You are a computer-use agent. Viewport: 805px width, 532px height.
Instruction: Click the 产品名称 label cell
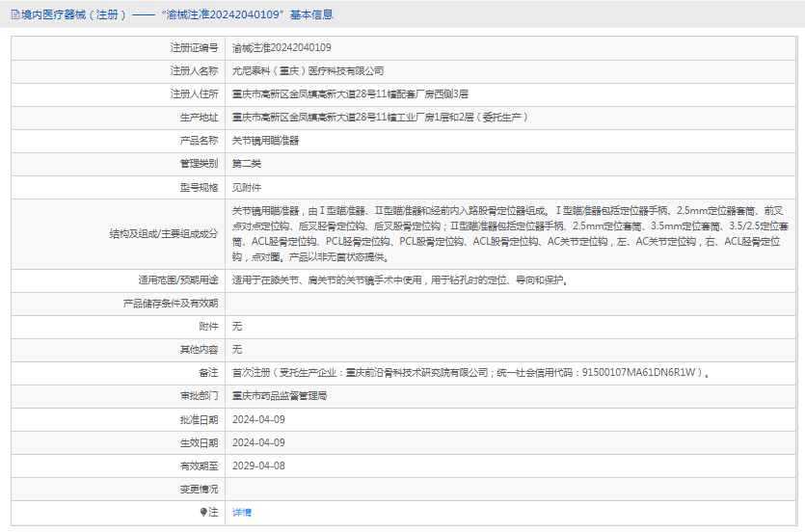[x=118, y=141]
